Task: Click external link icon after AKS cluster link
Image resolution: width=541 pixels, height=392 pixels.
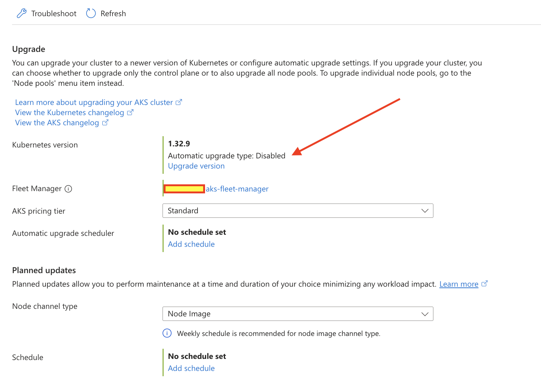Action: 179,102
